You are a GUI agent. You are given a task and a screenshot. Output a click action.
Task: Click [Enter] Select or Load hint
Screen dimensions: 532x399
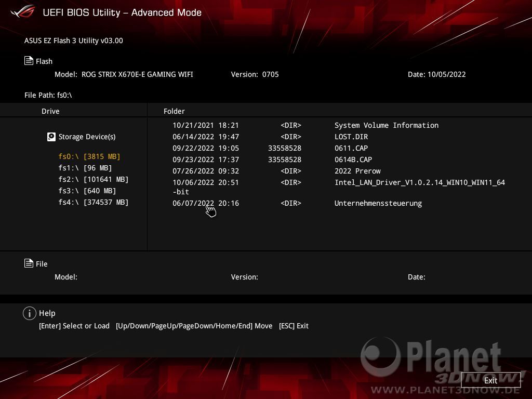click(74, 326)
